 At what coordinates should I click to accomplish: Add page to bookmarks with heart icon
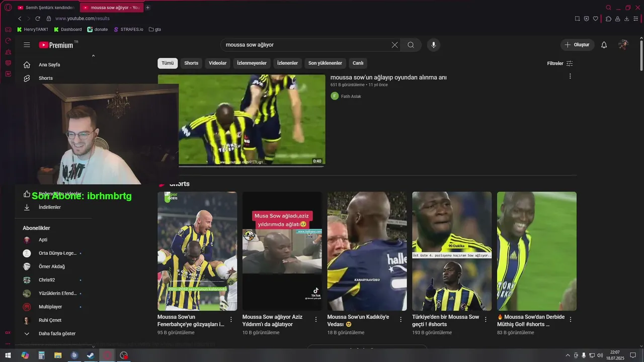pyautogui.click(x=596, y=19)
